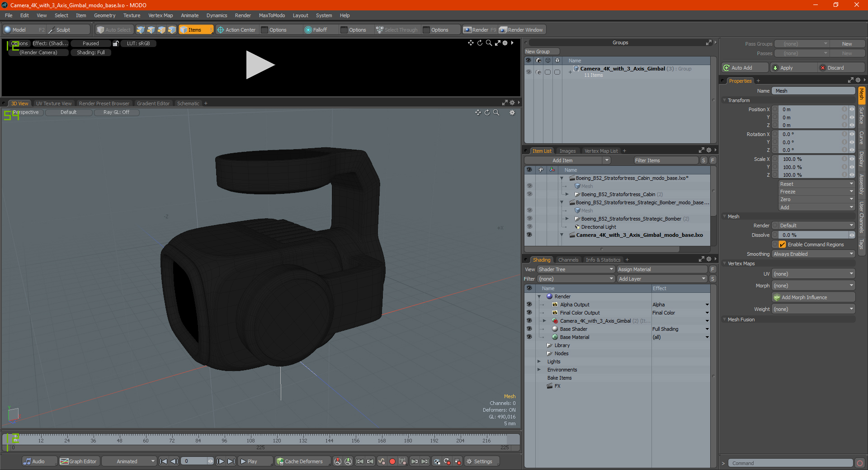The width and height of the screenshot is (868, 470).
Task: Click the large preview play arrow
Action: point(260,65)
